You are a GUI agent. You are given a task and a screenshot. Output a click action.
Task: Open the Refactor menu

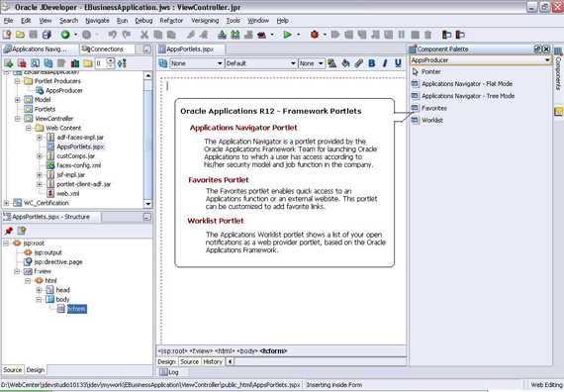171,21
